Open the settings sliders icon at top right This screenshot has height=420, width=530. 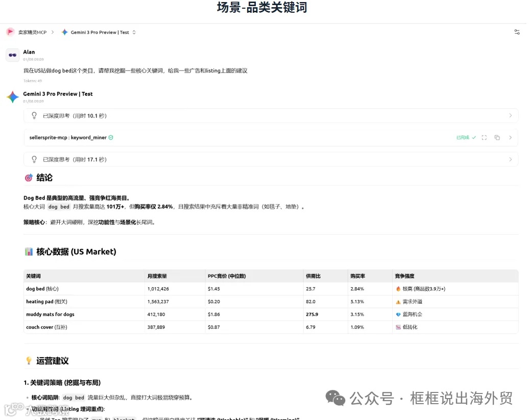click(x=517, y=32)
